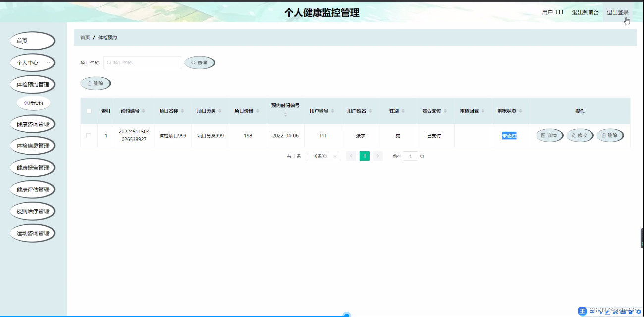
Task: Open 健康报告管理 in the sidebar
Action: tap(32, 167)
